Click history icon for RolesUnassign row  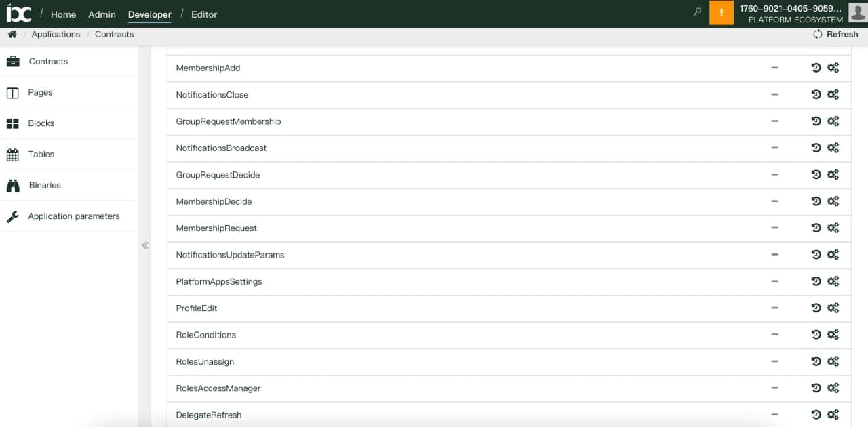[x=816, y=362]
